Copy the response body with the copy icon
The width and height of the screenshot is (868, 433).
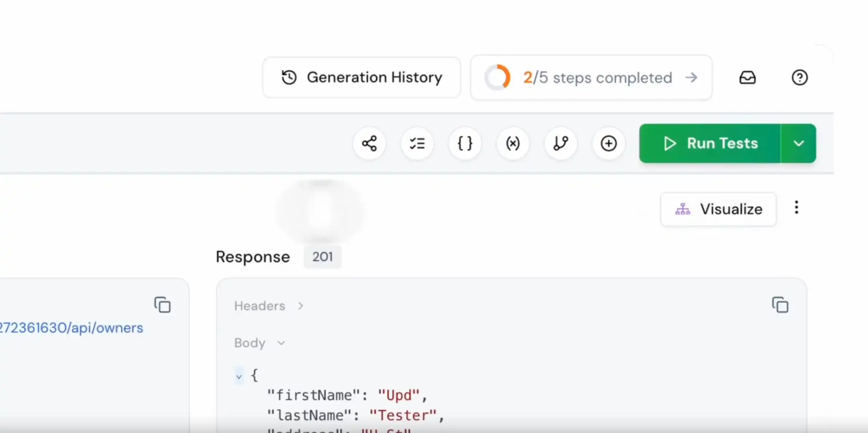click(x=780, y=305)
